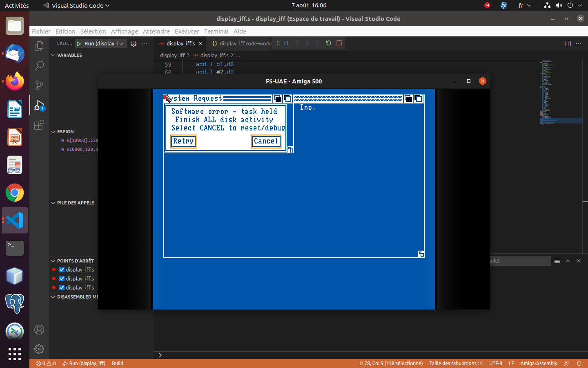This screenshot has height=368, width=588.
Task: Close the display_iff.s editor tab
Action: tap(200, 43)
